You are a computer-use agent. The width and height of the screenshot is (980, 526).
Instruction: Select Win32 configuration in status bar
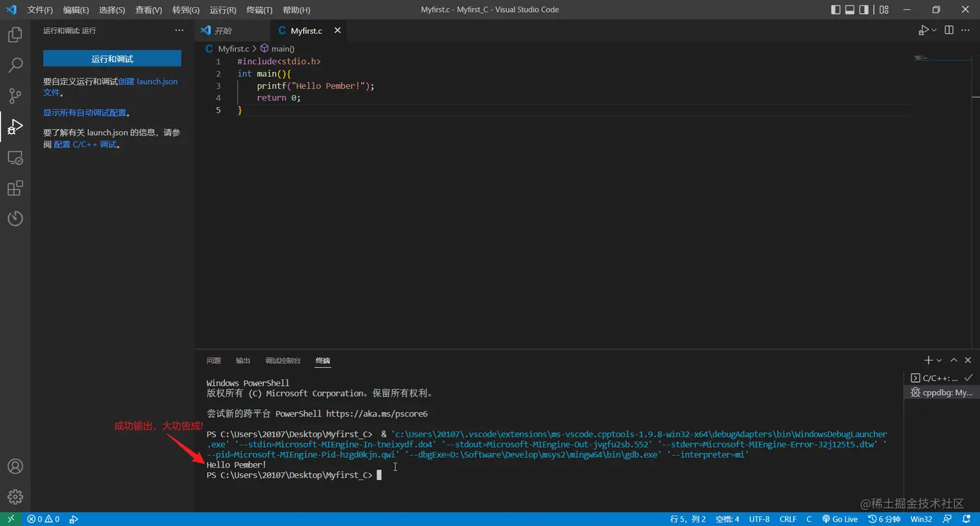pos(922,519)
